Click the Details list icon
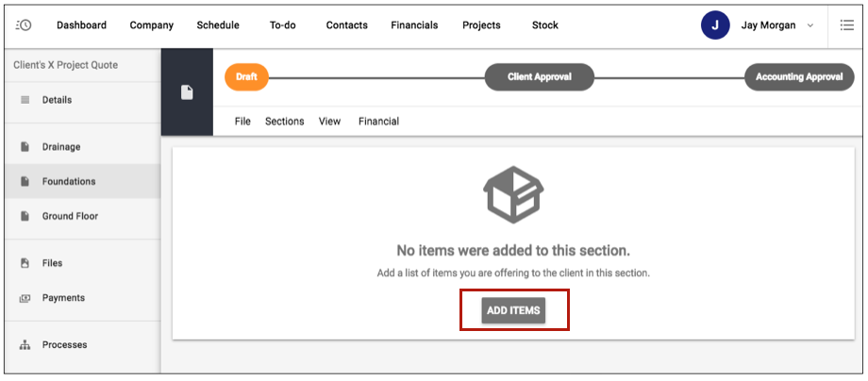The image size is (868, 381). pyautogui.click(x=25, y=100)
